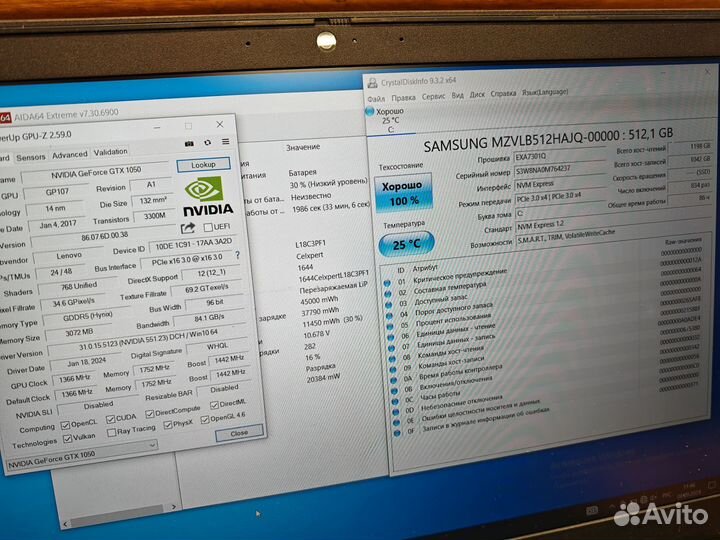Click blue status circle of attribute 01
This screenshot has width=720, height=540.
coord(387,283)
